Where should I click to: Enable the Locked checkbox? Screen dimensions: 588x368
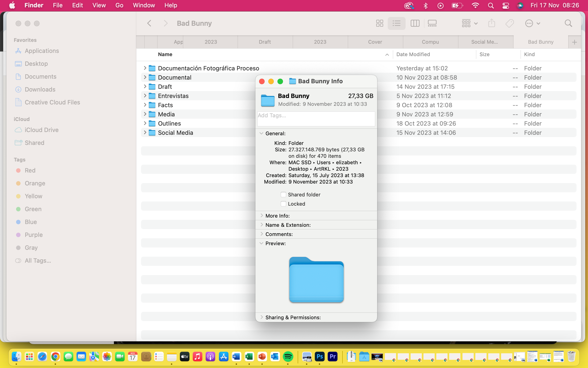[x=283, y=204]
